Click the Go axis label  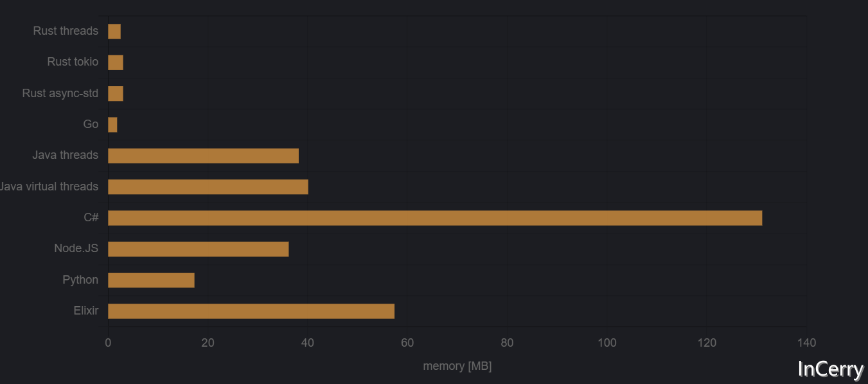[x=91, y=124]
